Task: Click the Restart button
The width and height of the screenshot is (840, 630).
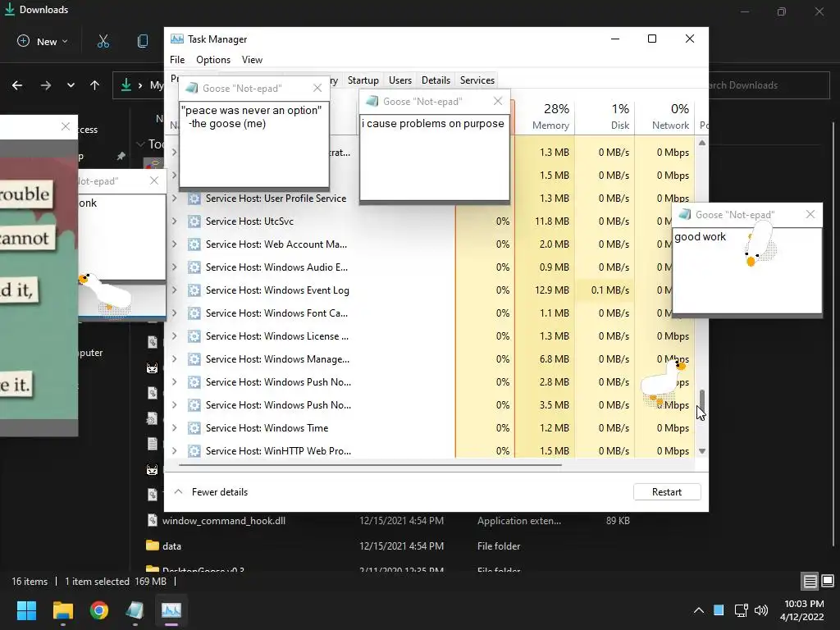Action: pyautogui.click(x=667, y=492)
